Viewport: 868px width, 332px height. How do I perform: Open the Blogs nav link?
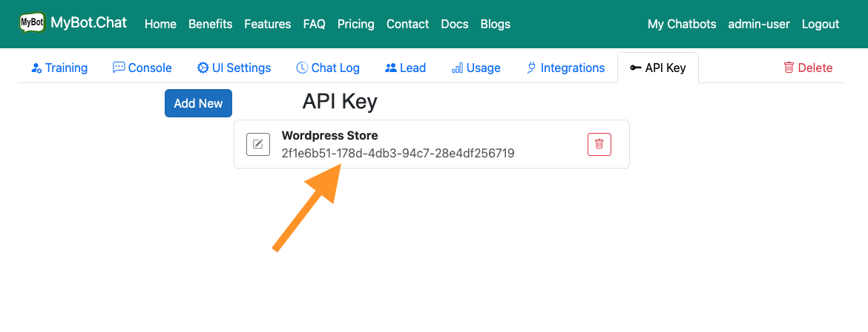click(496, 24)
